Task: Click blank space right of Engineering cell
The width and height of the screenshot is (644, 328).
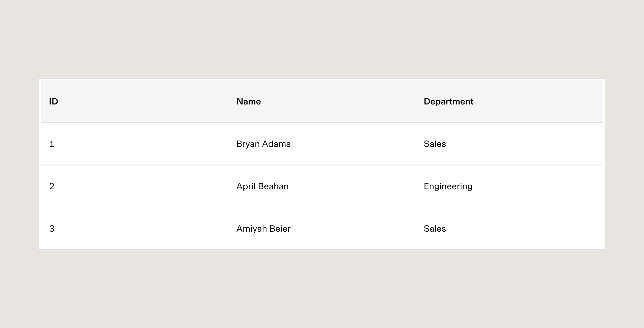Action: pyautogui.click(x=538, y=186)
